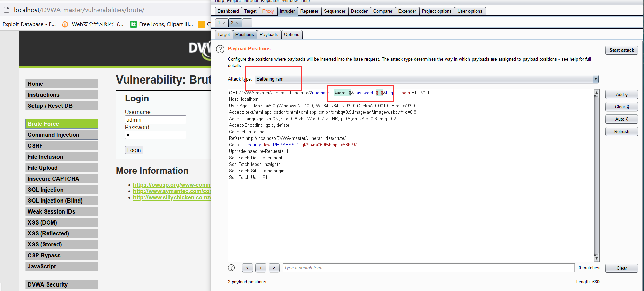This screenshot has width=644, height=291.
Task: Open the symantec.com link in DVWA
Action: (172, 191)
